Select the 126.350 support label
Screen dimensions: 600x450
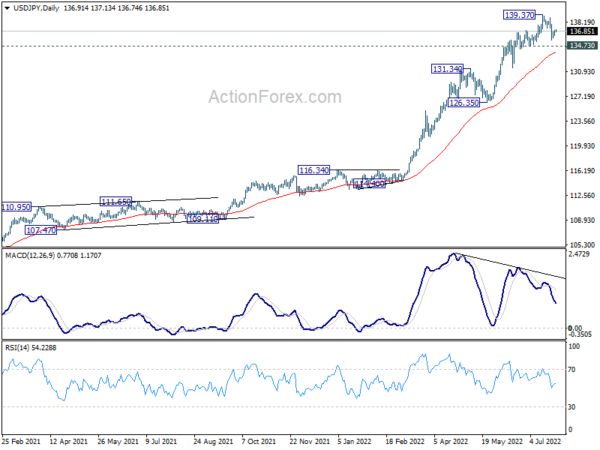coord(463,103)
